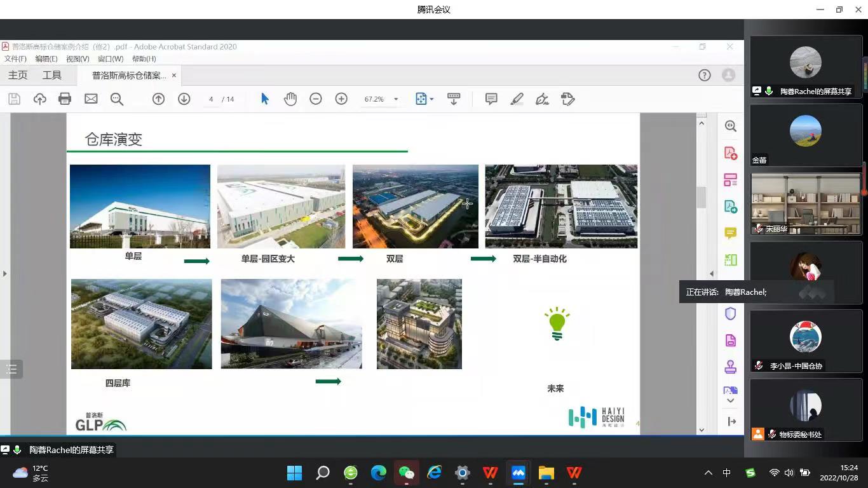Close the 普洛斯高标仓储案 document tab
Viewport: 868px width, 488px height.
pos(173,75)
